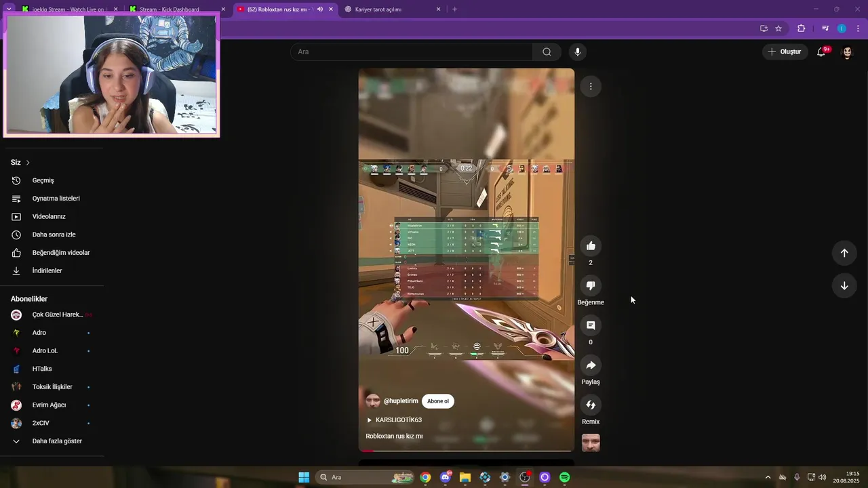Go to previous Short with up arrow
This screenshot has height=488, width=868.
tap(844, 253)
